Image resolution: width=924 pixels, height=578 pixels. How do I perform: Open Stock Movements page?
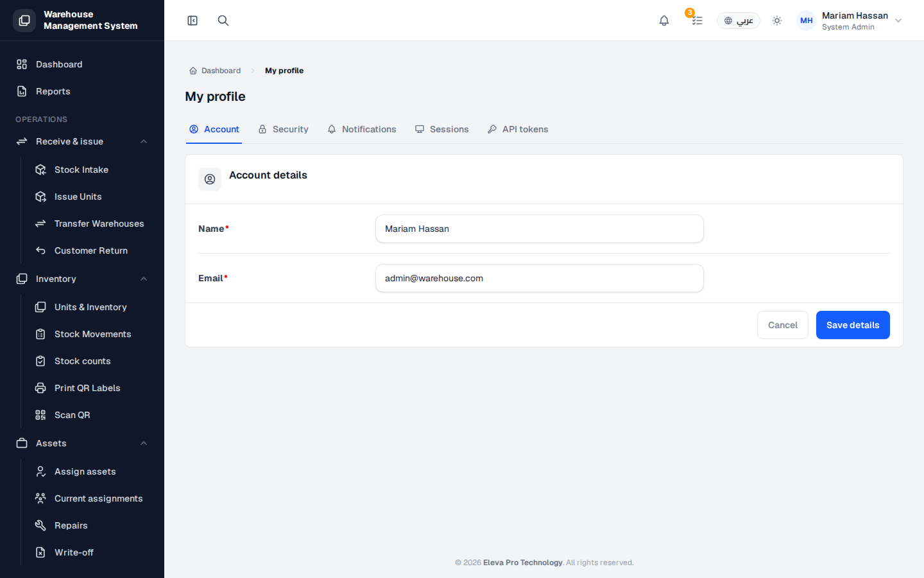coord(91,334)
